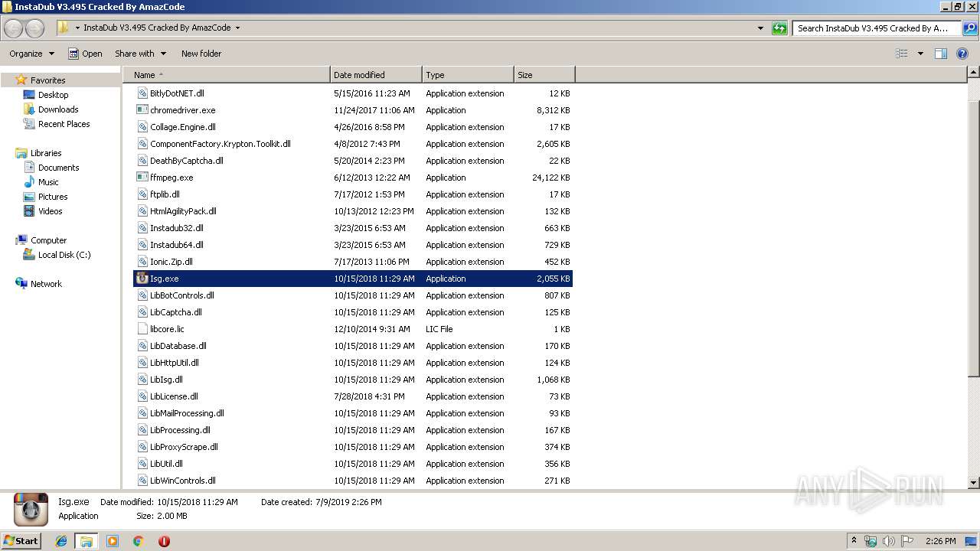Open the Help question mark icon
This screenshot has height=551, width=980.
click(962, 54)
